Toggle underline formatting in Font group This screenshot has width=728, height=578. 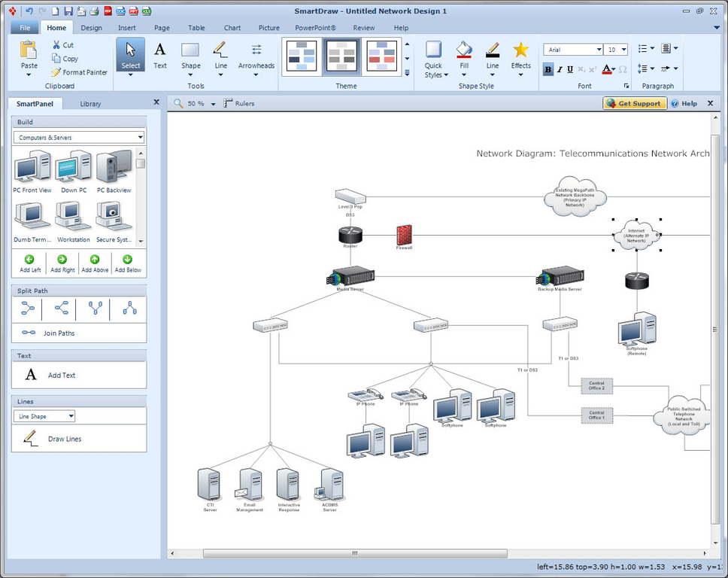(x=570, y=69)
